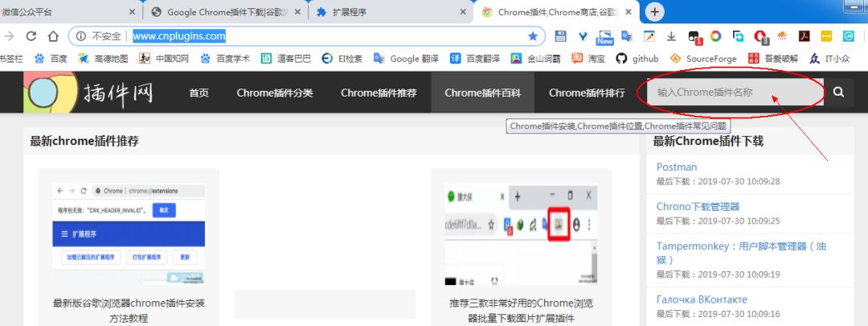868x326 pixels.
Task: Click the blue V-shaped extension icon
Action: point(583,36)
